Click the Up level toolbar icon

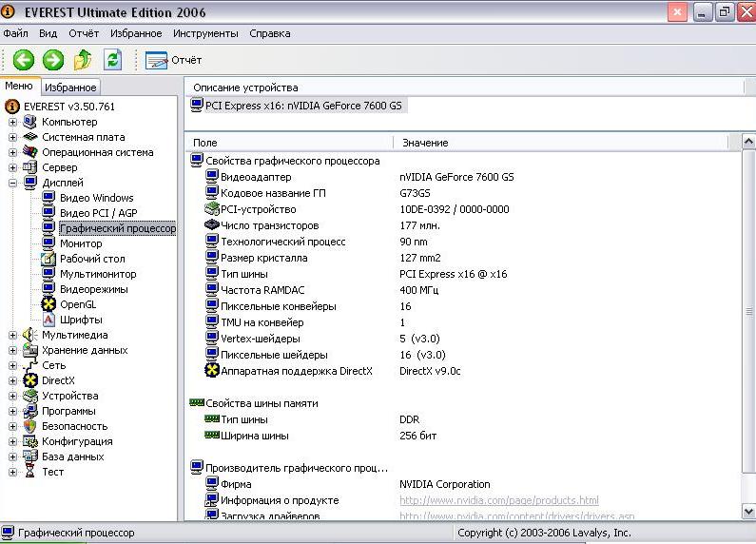point(83,60)
